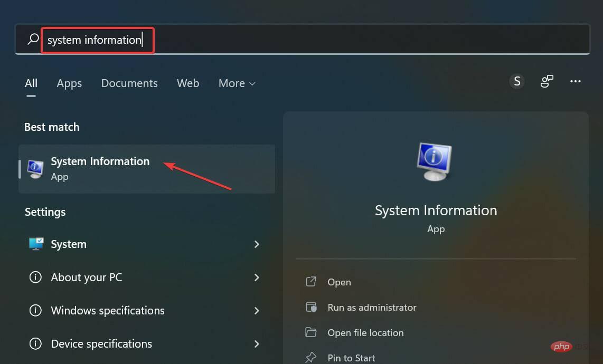Click the Open file location folder icon

(312, 332)
